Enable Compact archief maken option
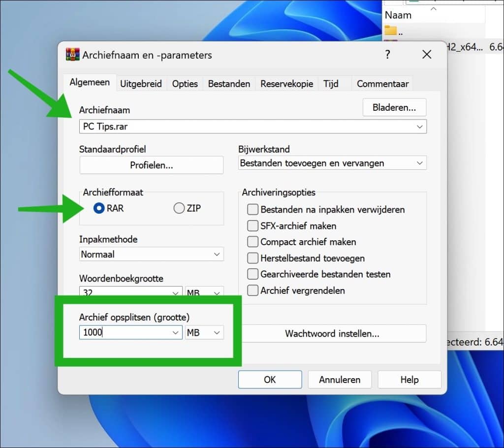Screen dimensions: 504x448 (x=252, y=242)
